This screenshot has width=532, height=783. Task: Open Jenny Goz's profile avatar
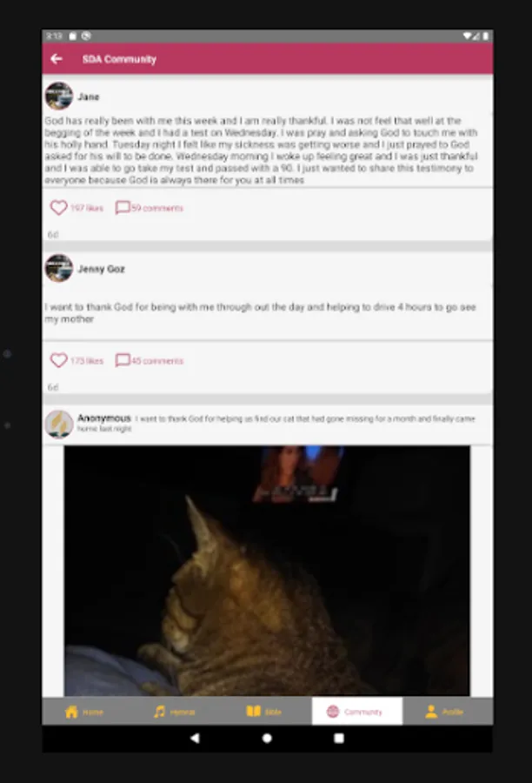click(x=59, y=268)
